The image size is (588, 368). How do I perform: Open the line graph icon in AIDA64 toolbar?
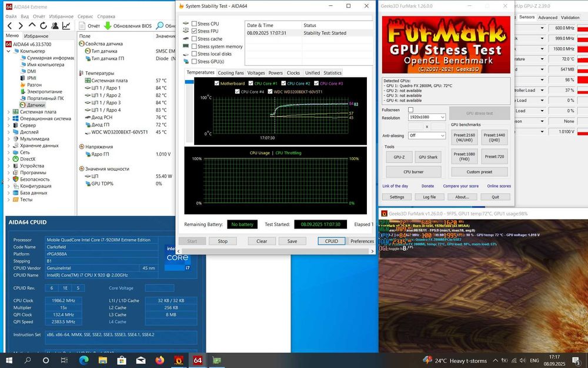tap(66, 25)
